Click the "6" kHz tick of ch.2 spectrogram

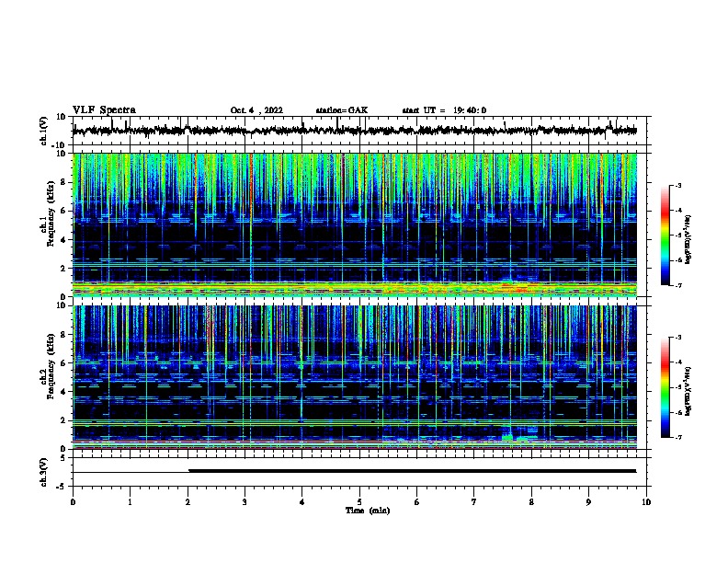coord(64,363)
